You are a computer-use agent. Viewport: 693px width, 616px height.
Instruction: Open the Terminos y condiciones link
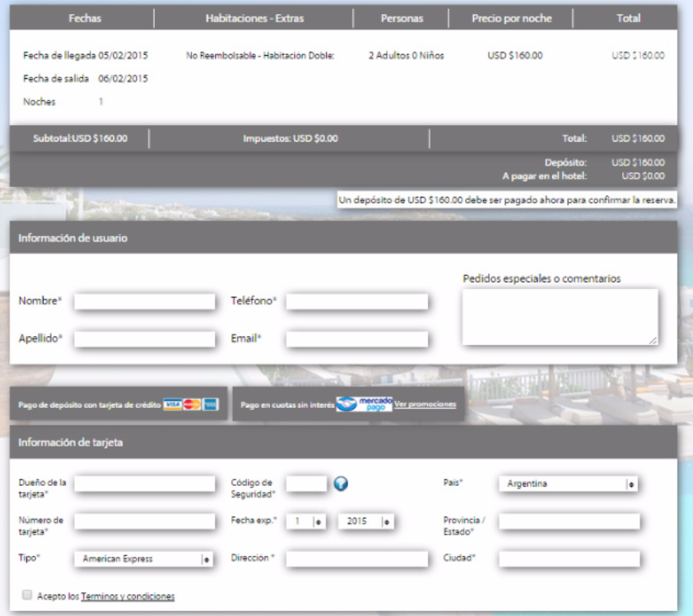(x=128, y=596)
